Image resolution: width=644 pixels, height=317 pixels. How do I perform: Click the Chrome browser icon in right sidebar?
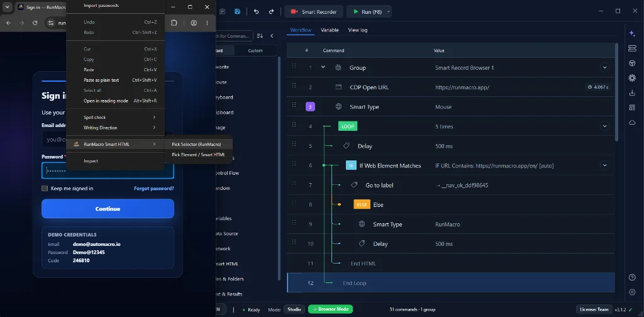(632, 64)
